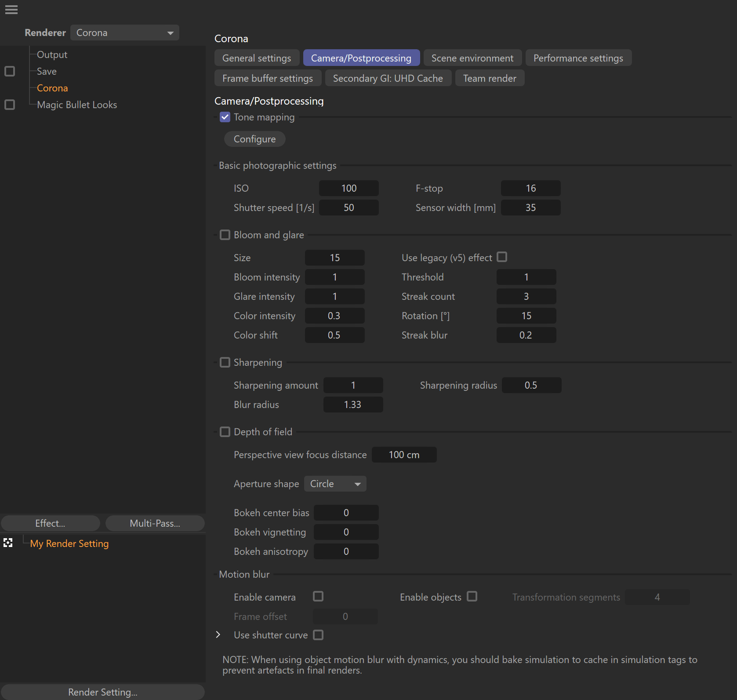Viewport: 737px width, 700px height.
Task: Click the Threshold value field
Action: (526, 277)
